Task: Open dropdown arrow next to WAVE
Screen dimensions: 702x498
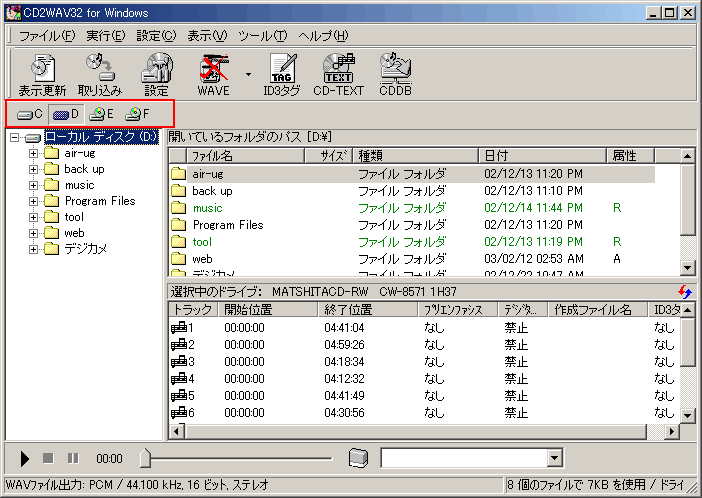Action: click(247, 74)
